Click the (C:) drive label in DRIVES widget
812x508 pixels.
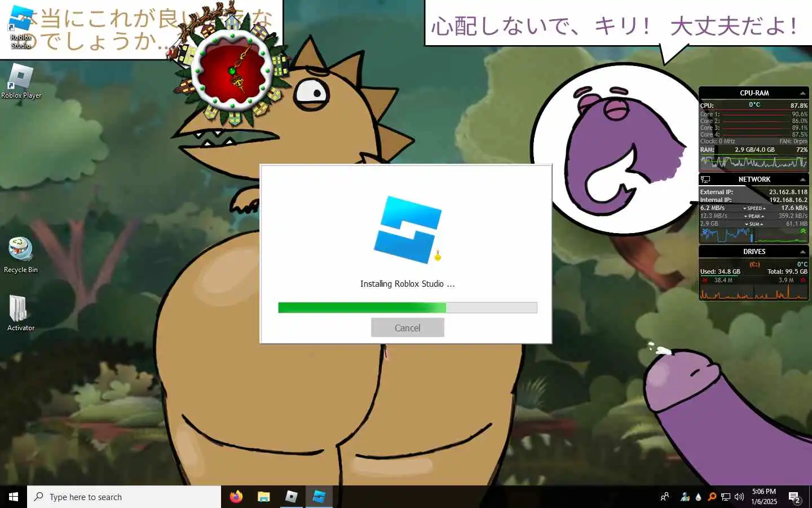[754, 264]
